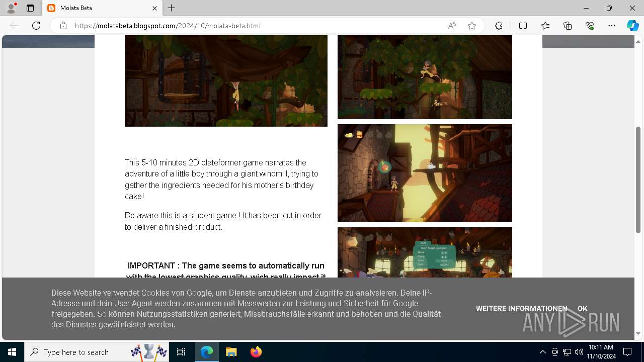Add this page to favorites

point(472,26)
